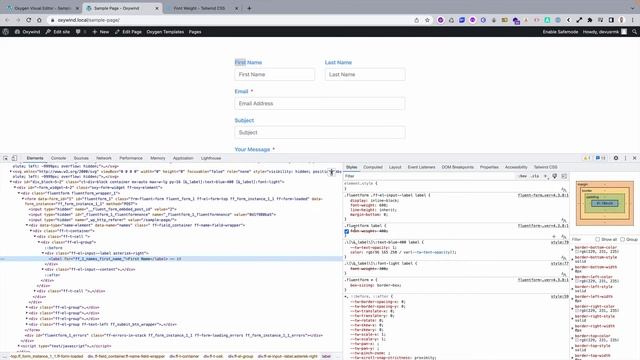This screenshot has height=360, width=640.
Task: Collapse ff-el-input--label asterisk-right div
Action: [x=43, y=253]
